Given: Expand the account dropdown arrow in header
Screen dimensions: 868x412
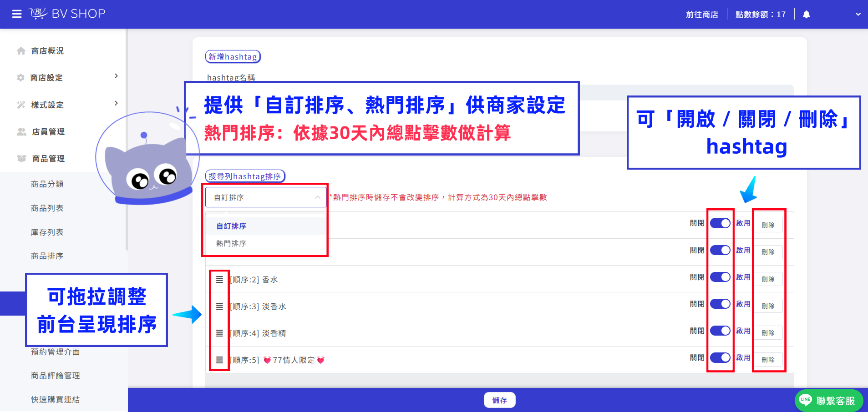Looking at the screenshot, I should [x=858, y=14].
